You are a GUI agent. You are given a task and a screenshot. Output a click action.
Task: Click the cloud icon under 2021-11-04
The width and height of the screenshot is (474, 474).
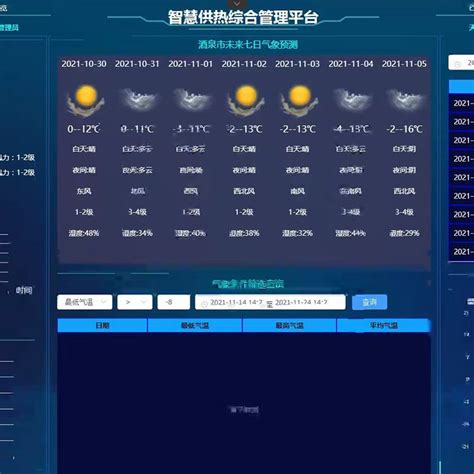pos(352,100)
